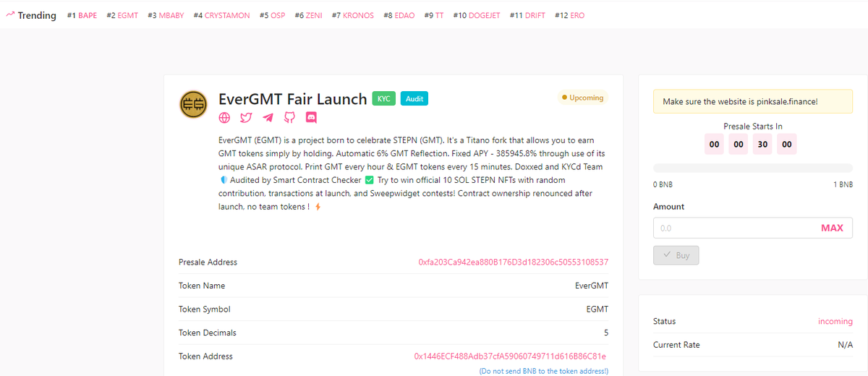This screenshot has height=376, width=868.
Task: Open trending token #10 DOGEJET
Action: (477, 15)
